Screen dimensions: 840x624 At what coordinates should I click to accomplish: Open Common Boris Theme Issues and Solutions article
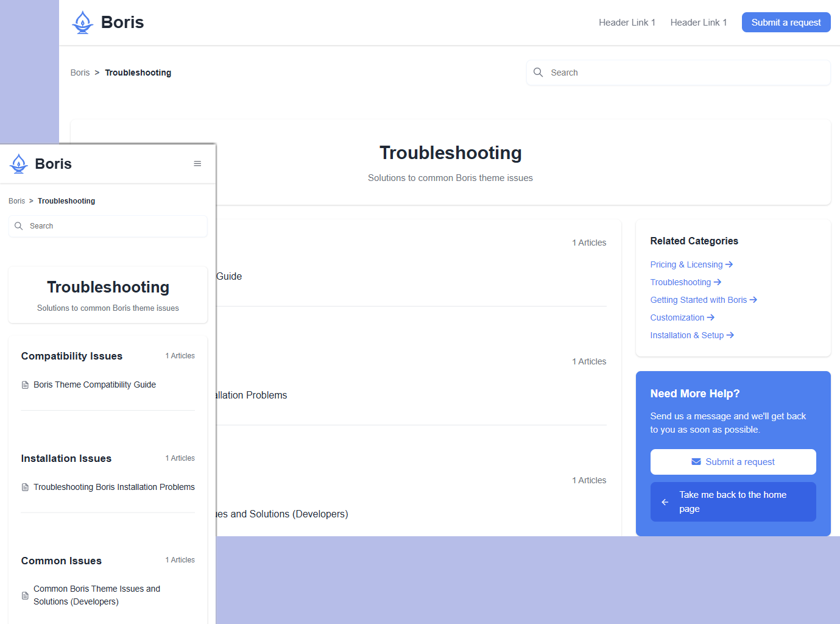(x=97, y=595)
